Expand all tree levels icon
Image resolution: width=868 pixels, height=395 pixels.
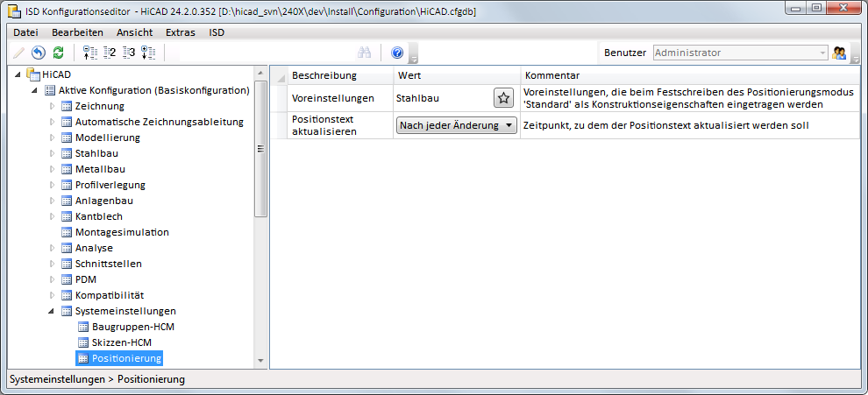coord(148,53)
